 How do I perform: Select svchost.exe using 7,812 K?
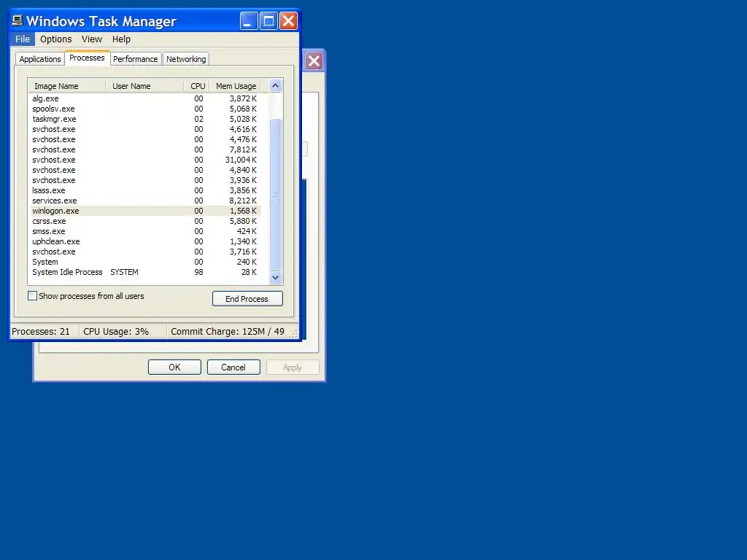coord(145,149)
